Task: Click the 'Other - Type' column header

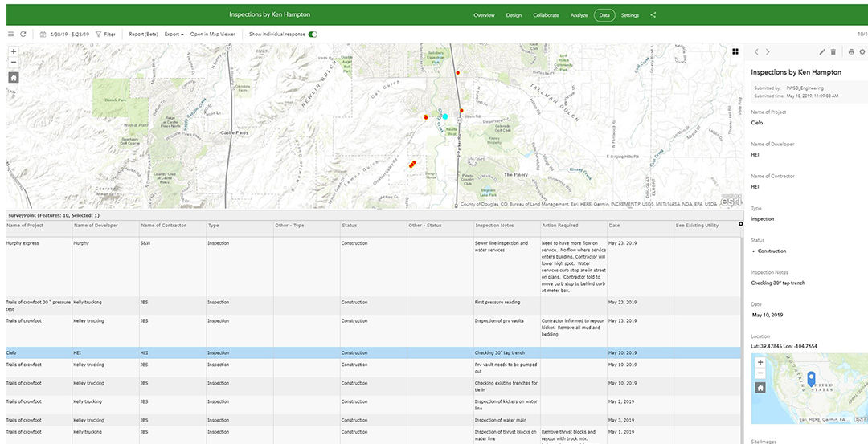Action: (x=306, y=226)
